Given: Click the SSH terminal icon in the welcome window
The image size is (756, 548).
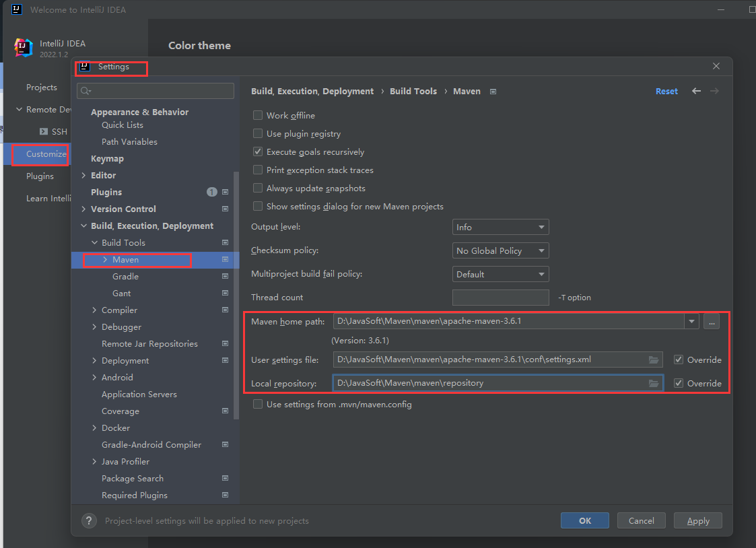Looking at the screenshot, I should [x=43, y=131].
